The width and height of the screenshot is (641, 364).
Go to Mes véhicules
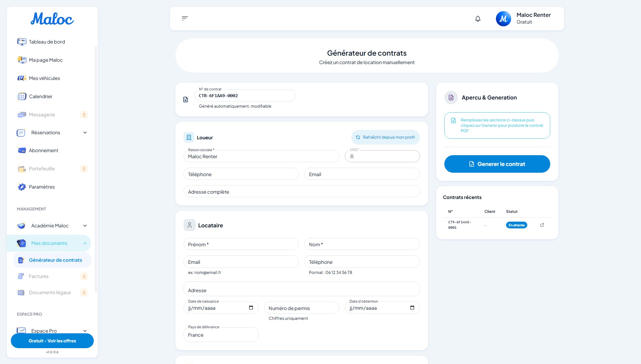[44, 78]
